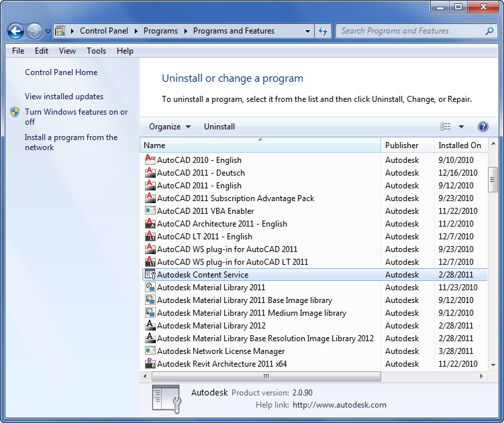The height and width of the screenshot is (423, 504).
Task: Open the http://www.autodesk.com help link
Action: coord(340,405)
